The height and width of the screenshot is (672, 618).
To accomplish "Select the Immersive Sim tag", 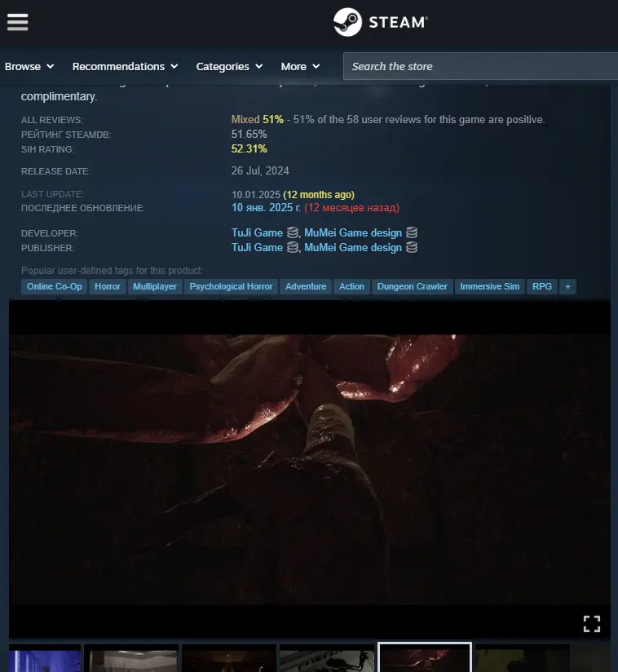I will point(489,286).
